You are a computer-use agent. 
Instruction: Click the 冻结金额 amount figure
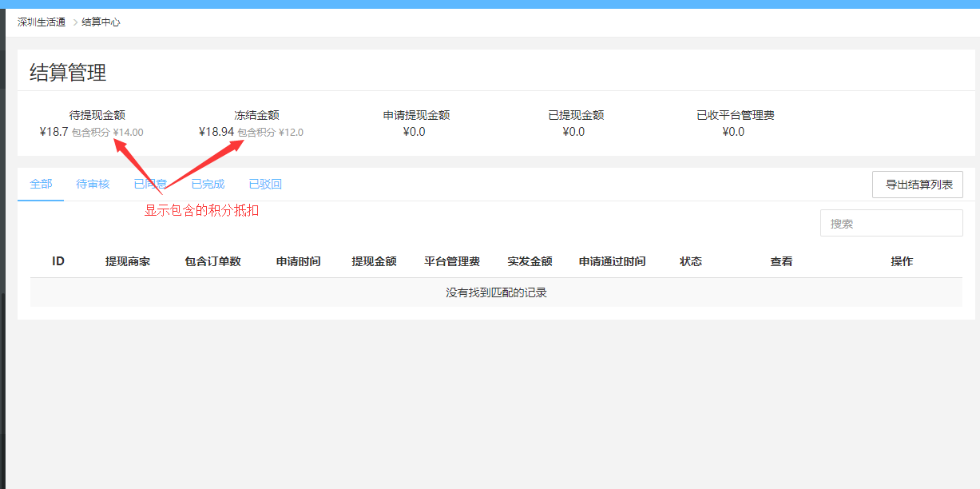tap(212, 131)
